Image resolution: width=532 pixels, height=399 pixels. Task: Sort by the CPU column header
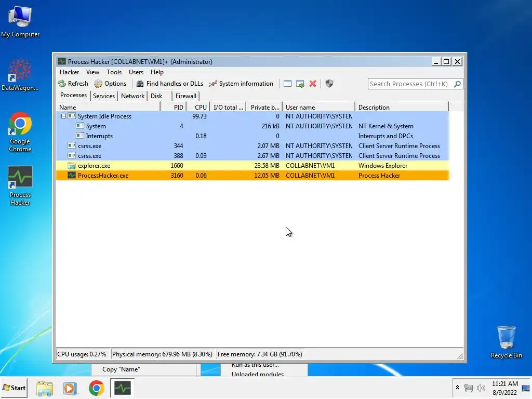(x=198, y=107)
